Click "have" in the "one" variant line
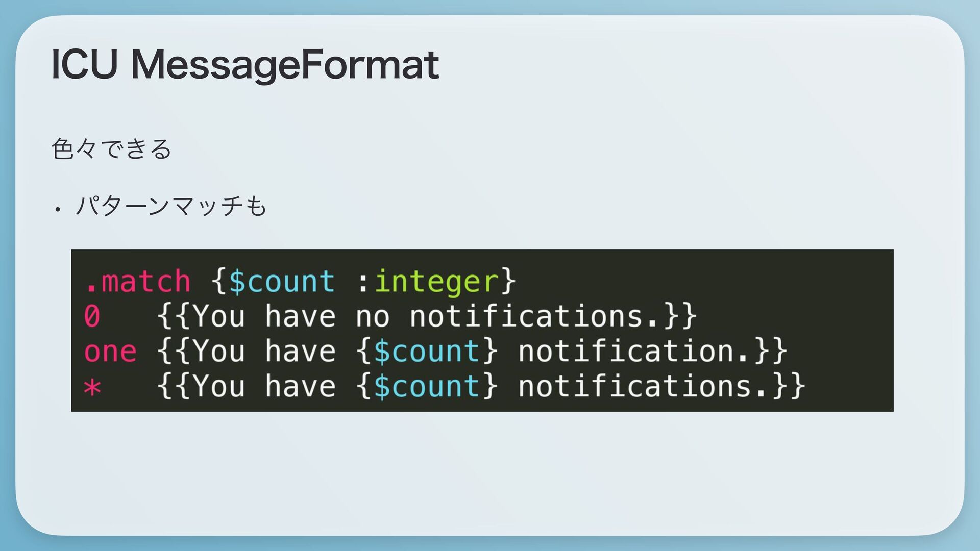 300,352
